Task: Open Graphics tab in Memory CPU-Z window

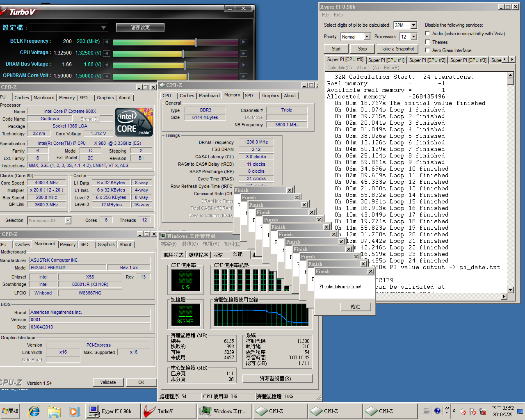Action: [270, 96]
